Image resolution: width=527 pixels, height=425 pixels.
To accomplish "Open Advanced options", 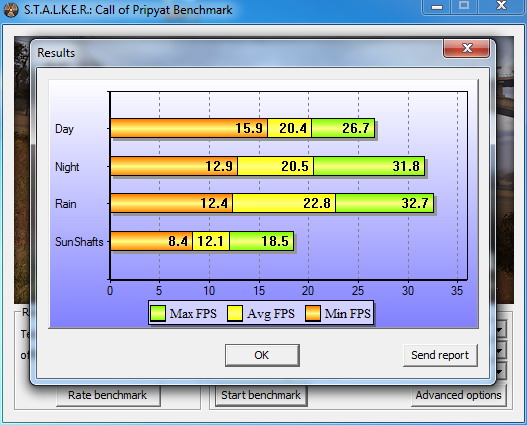I will point(458,395).
